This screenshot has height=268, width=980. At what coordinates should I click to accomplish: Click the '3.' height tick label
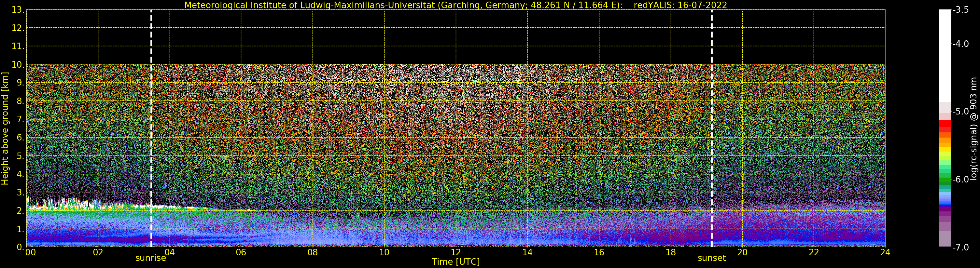(21, 192)
